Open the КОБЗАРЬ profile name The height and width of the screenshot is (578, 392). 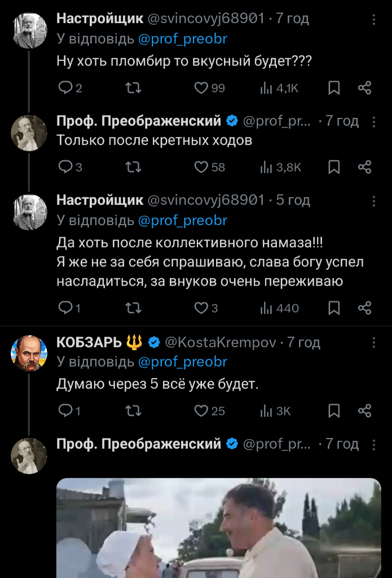tap(89, 342)
